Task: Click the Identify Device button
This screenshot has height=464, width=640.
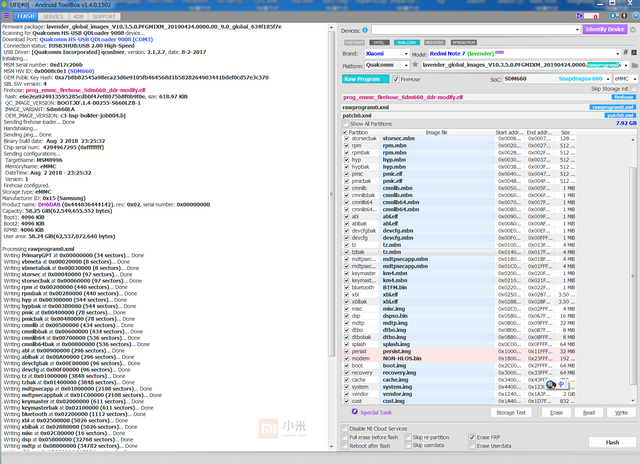Action: (605, 29)
